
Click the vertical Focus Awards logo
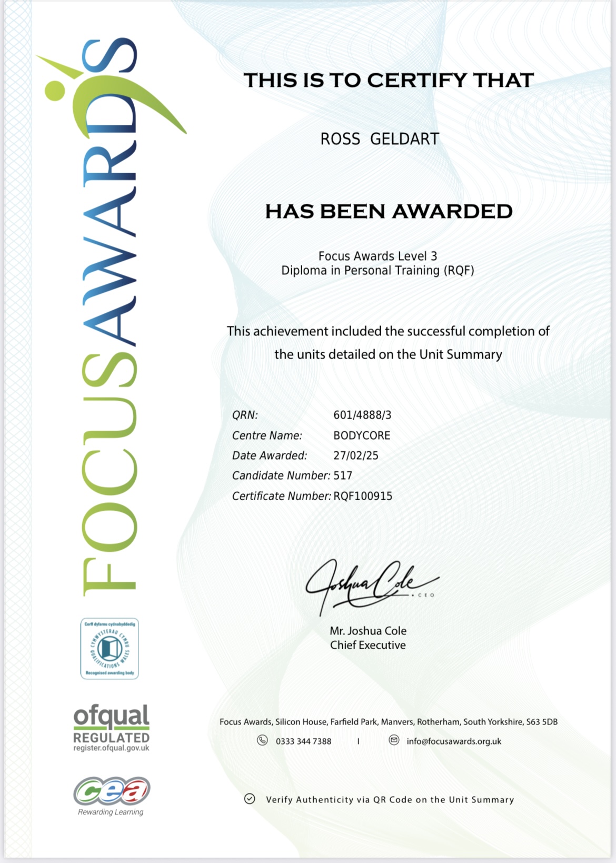(x=111, y=316)
